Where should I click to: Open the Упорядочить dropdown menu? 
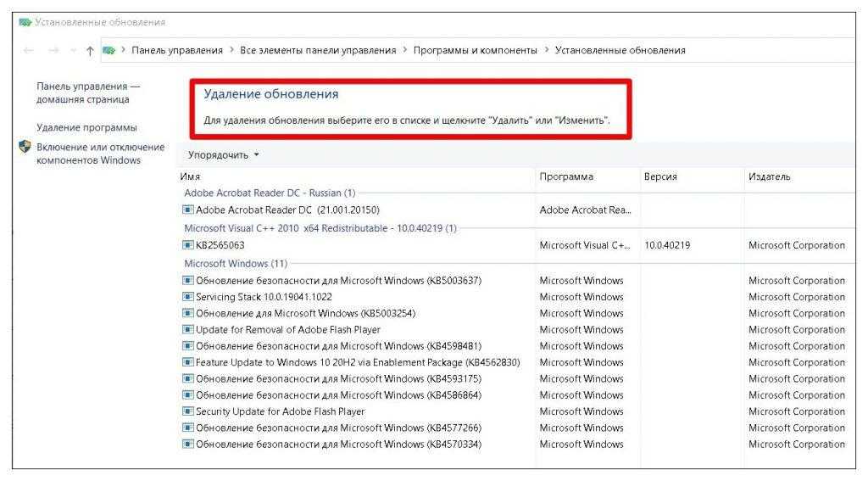(223, 155)
